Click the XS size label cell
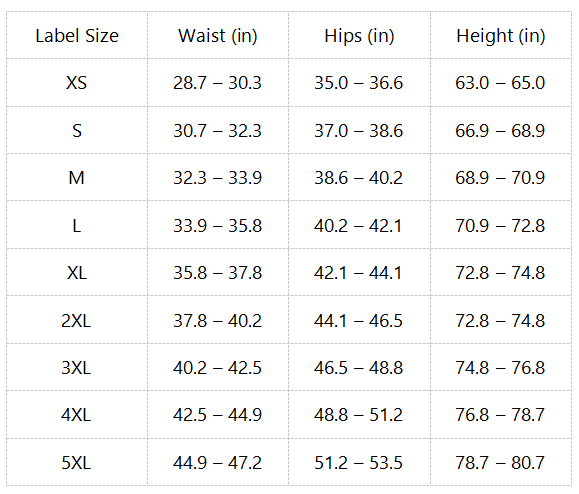579x494 pixels. tap(77, 83)
